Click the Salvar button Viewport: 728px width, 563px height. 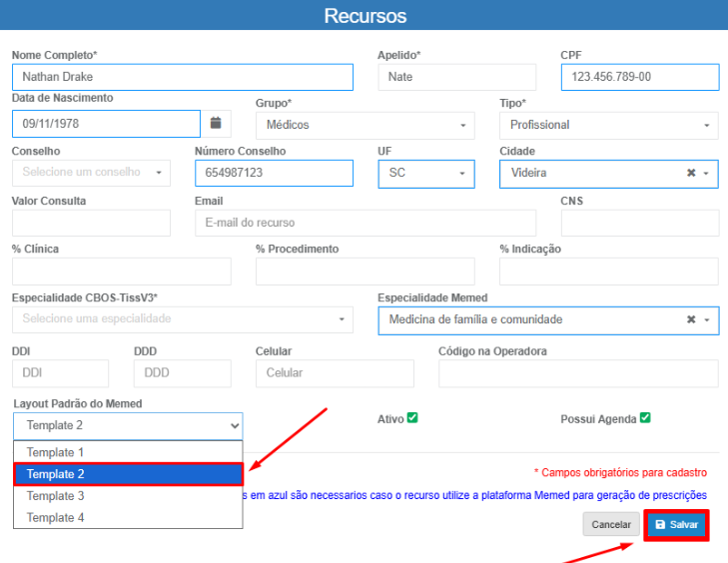pos(677,525)
